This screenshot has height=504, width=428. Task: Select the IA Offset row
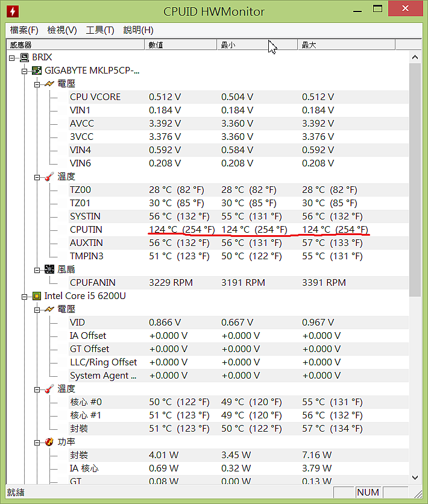[239, 336]
